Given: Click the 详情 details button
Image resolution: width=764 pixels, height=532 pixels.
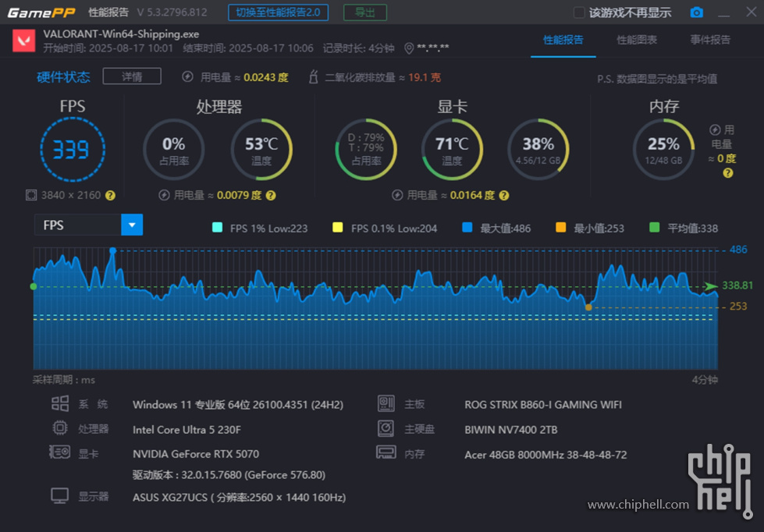Looking at the screenshot, I should coord(132,76).
